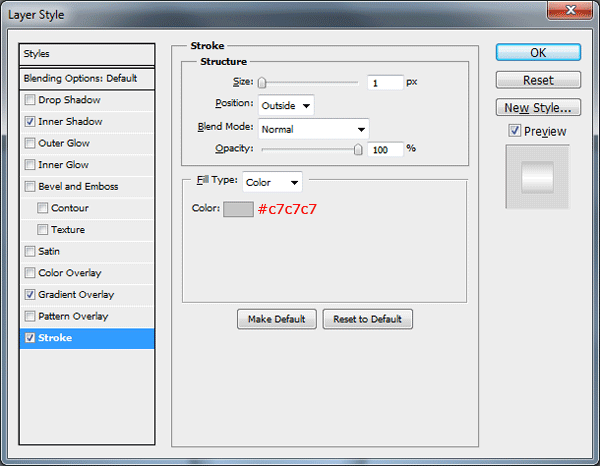Click Make Default button
The width and height of the screenshot is (600, 466).
(277, 319)
